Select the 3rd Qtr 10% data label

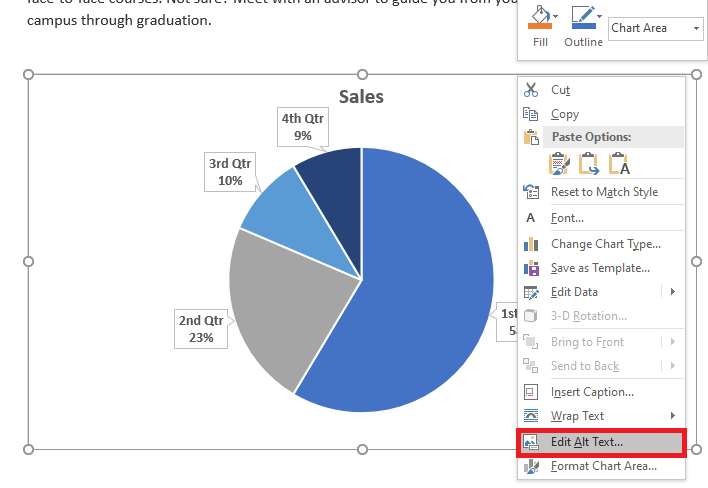click(230, 172)
